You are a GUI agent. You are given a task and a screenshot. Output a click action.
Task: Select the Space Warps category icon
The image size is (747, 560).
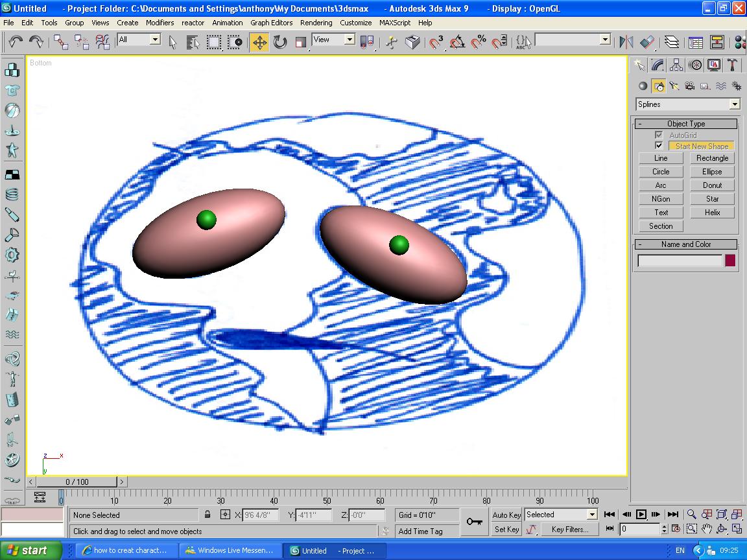click(721, 86)
